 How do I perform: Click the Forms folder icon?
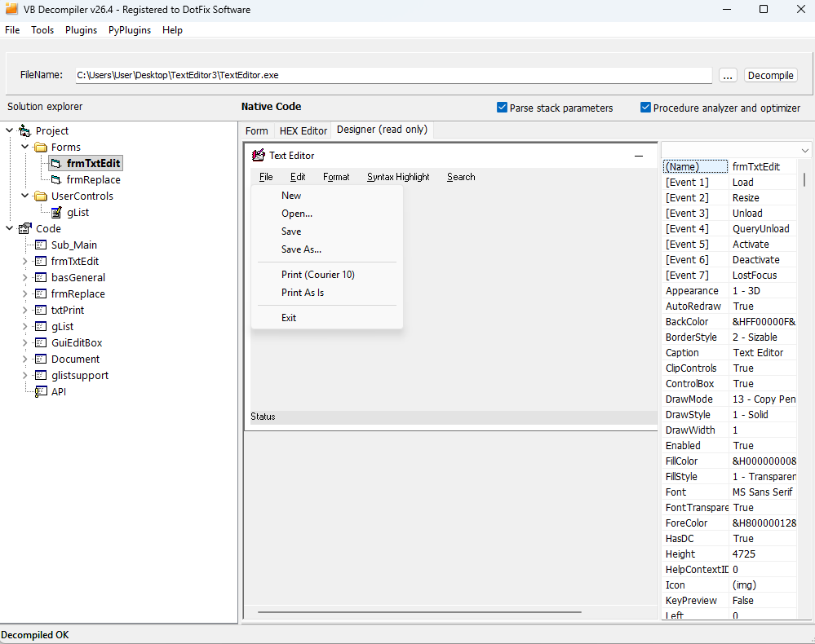(41, 147)
